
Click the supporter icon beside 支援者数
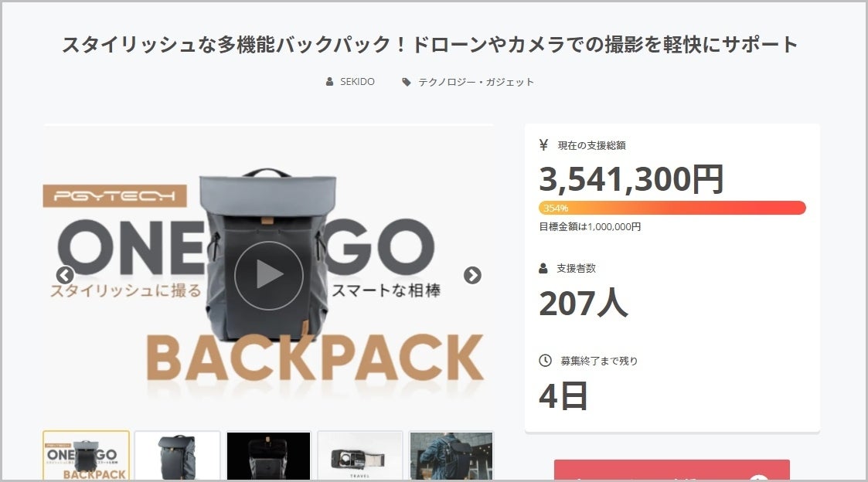tap(543, 268)
